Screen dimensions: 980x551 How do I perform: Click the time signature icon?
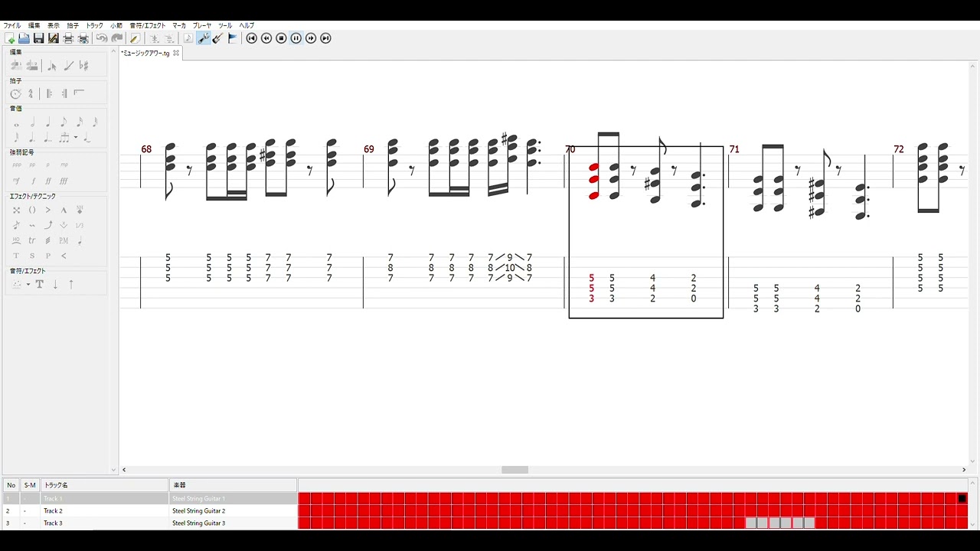tap(31, 93)
